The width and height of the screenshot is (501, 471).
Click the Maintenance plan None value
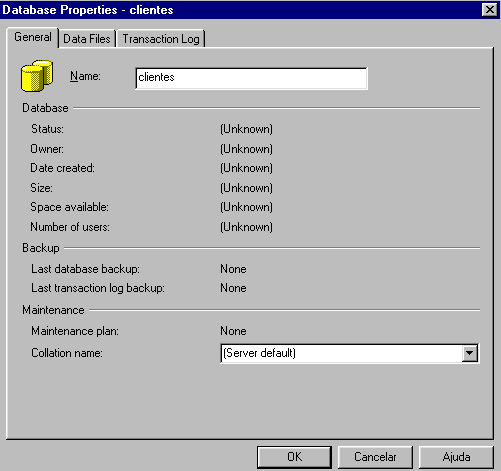click(x=233, y=331)
